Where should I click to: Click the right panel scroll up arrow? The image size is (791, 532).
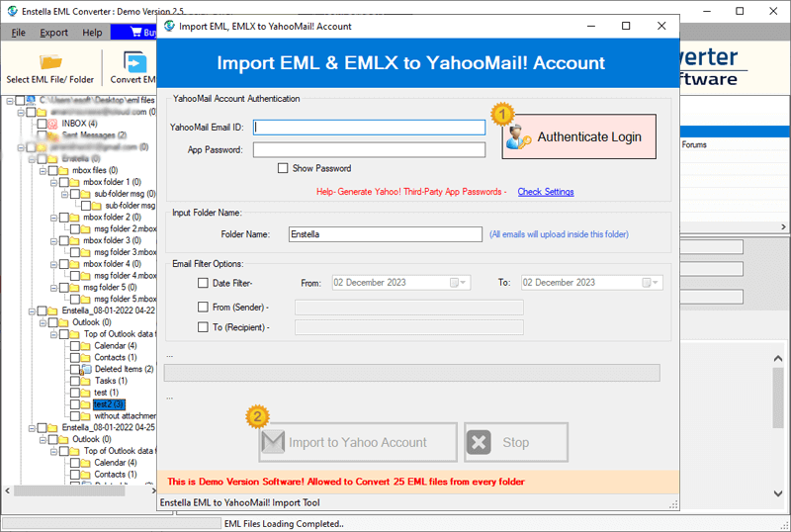778,358
